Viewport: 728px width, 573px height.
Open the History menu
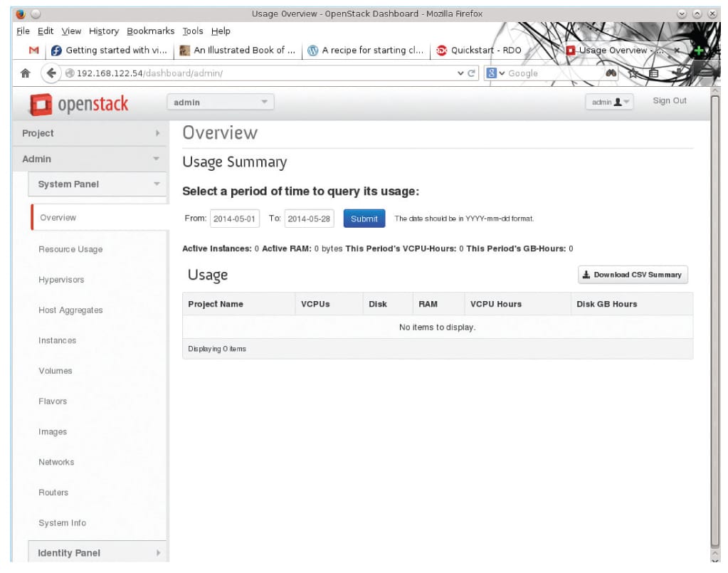(x=104, y=31)
